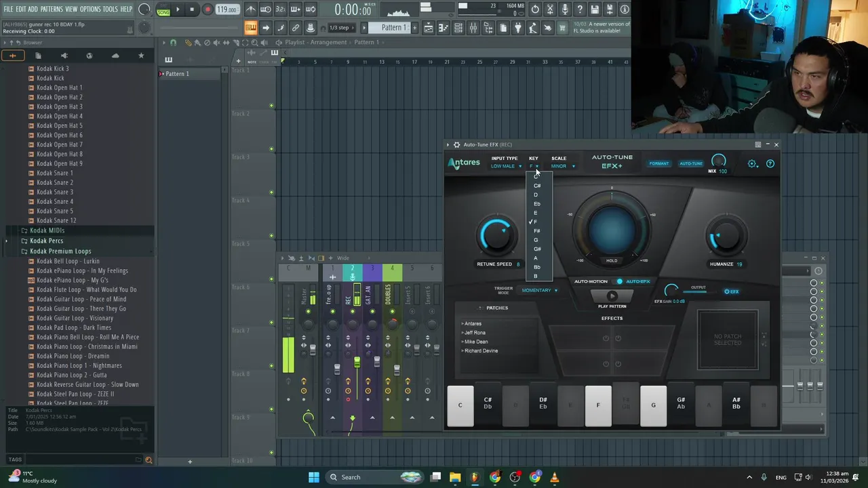Click the info about icon in top toolbar
The image size is (868, 488).
tap(625, 9)
